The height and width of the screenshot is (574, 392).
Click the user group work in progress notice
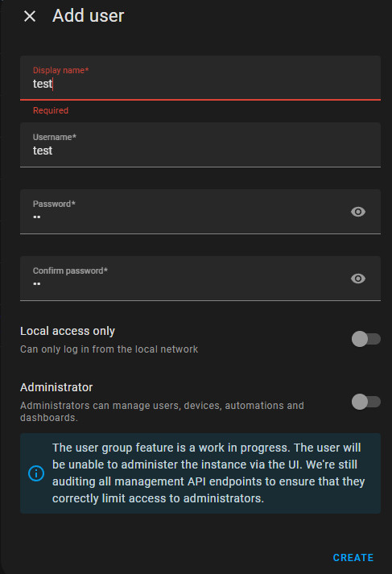click(208, 473)
